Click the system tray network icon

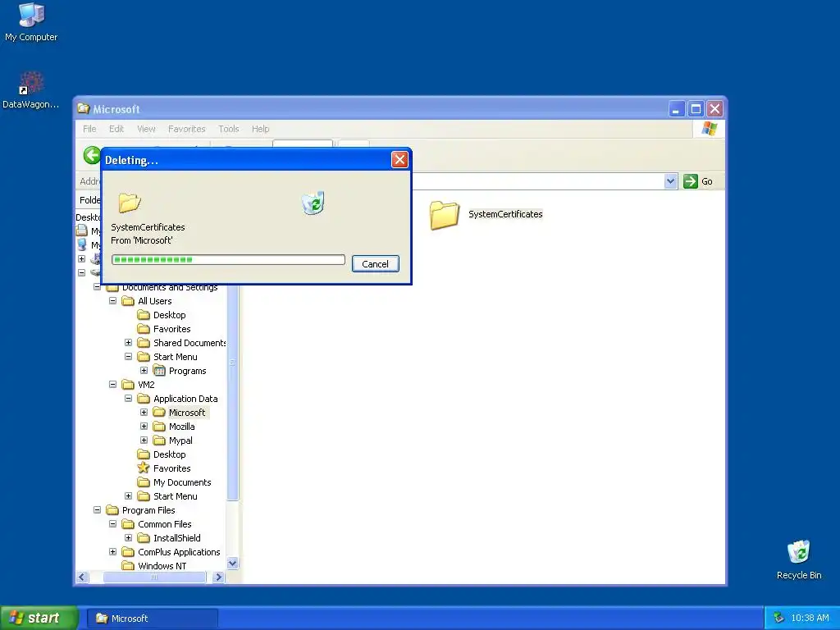tap(779, 619)
